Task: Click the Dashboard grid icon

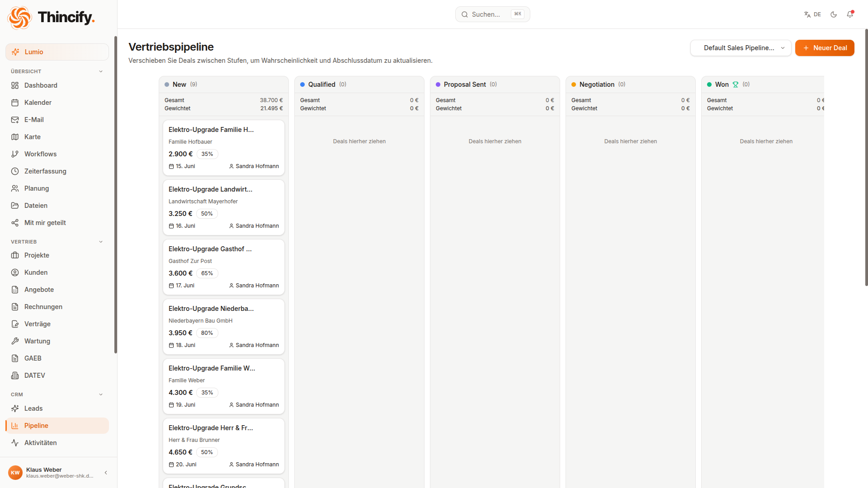Action: (x=15, y=85)
